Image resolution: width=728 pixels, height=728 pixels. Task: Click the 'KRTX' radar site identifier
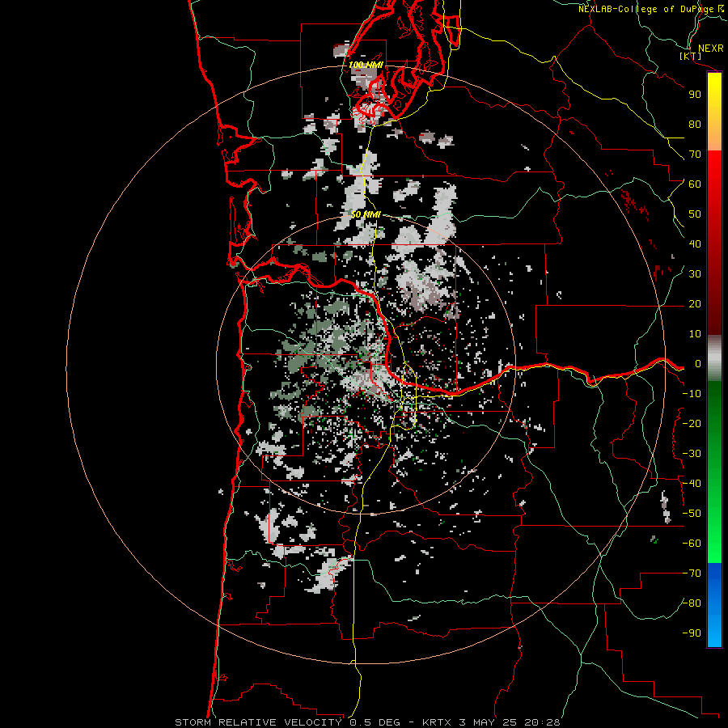437,722
